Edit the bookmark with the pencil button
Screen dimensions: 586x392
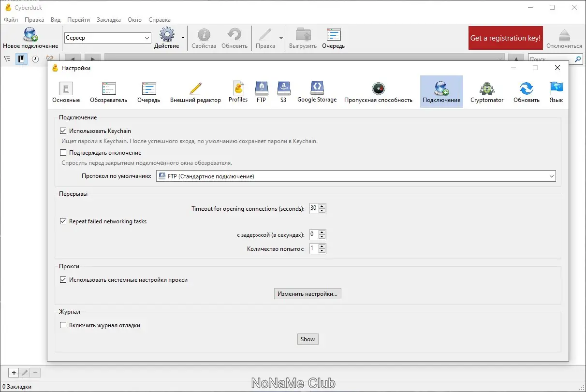click(x=25, y=373)
